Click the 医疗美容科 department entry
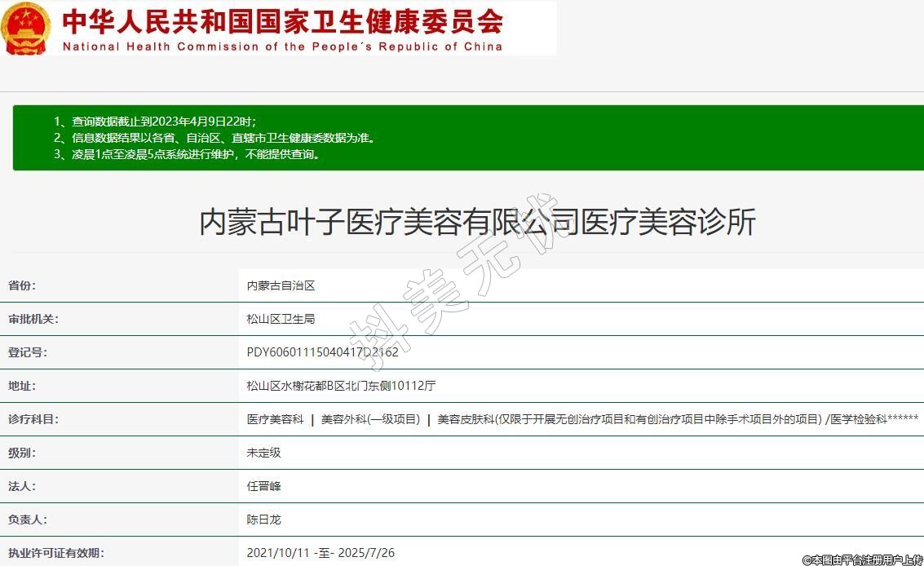The image size is (924, 566). pos(275,419)
